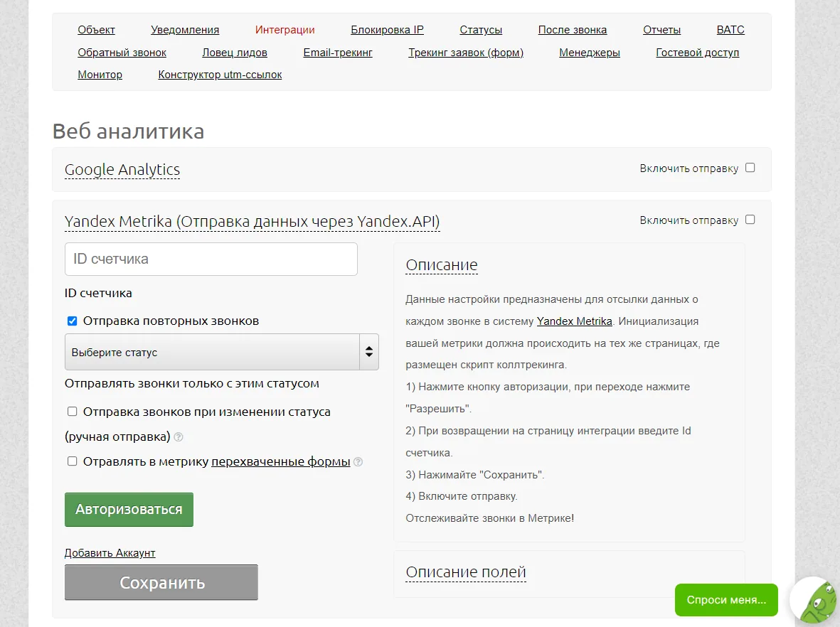Open Гостевой доступ tab
This screenshot has width=840, height=627.
tap(698, 53)
